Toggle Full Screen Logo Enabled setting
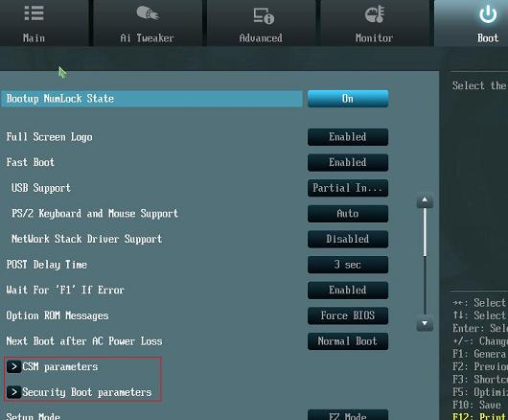The height and width of the screenshot is (420, 508). pos(348,137)
